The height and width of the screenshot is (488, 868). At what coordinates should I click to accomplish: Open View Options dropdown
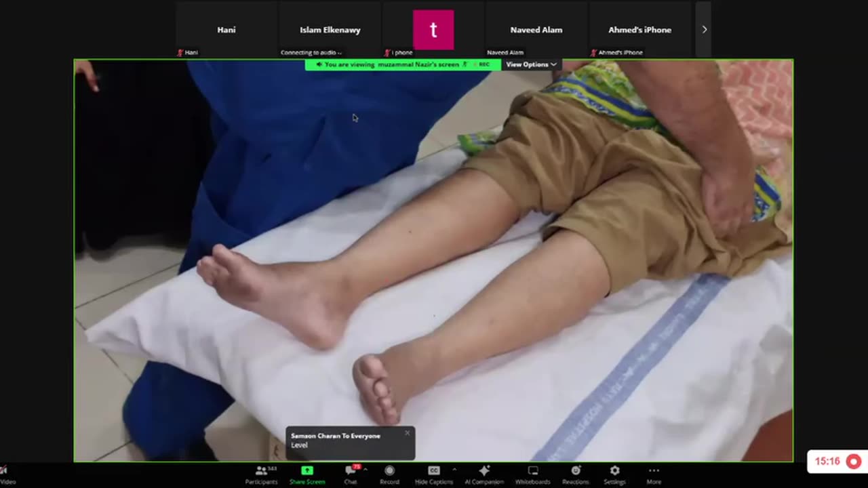[x=531, y=64]
